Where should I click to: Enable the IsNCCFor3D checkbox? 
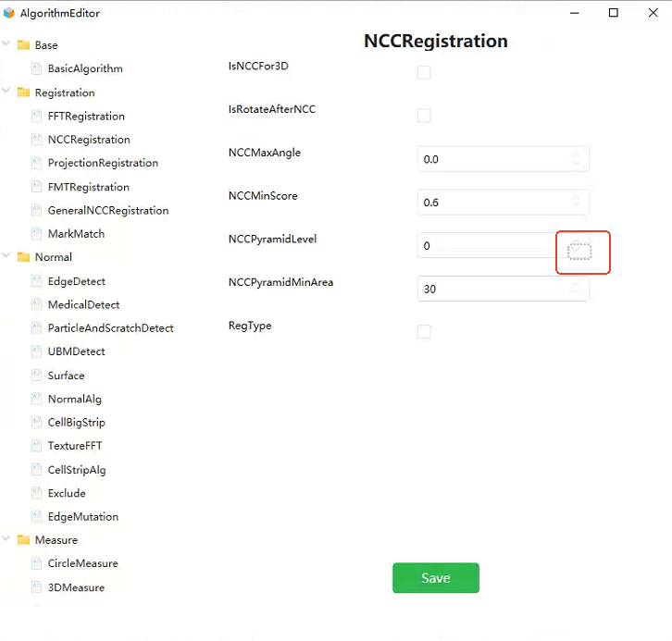click(x=424, y=72)
